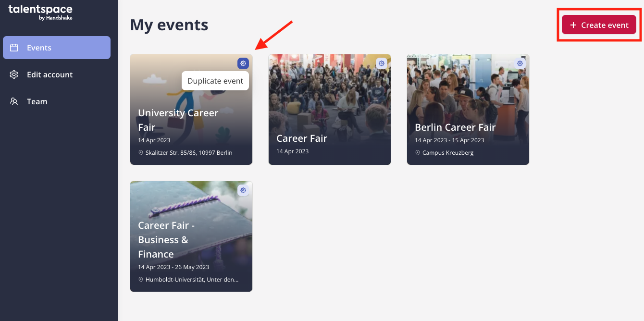Click the people icon beside Team
This screenshot has width=644, height=321.
click(x=14, y=101)
